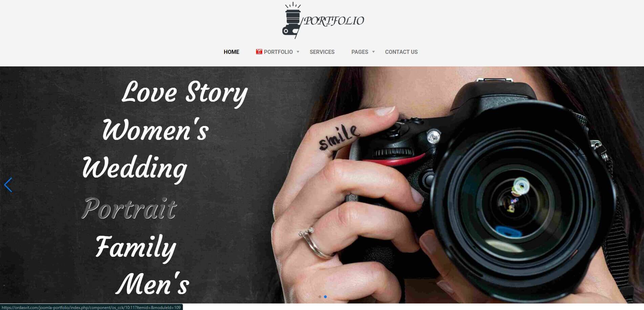The image size is (644, 310).
Task: Go to the SERVICES page
Action: point(322,52)
